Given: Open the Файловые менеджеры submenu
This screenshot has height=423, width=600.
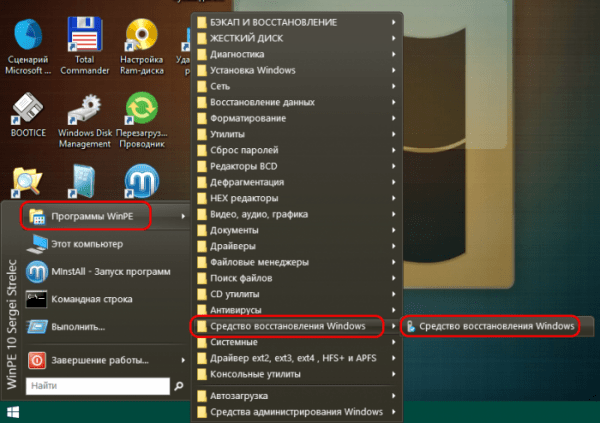Looking at the screenshot, I should point(297,262).
